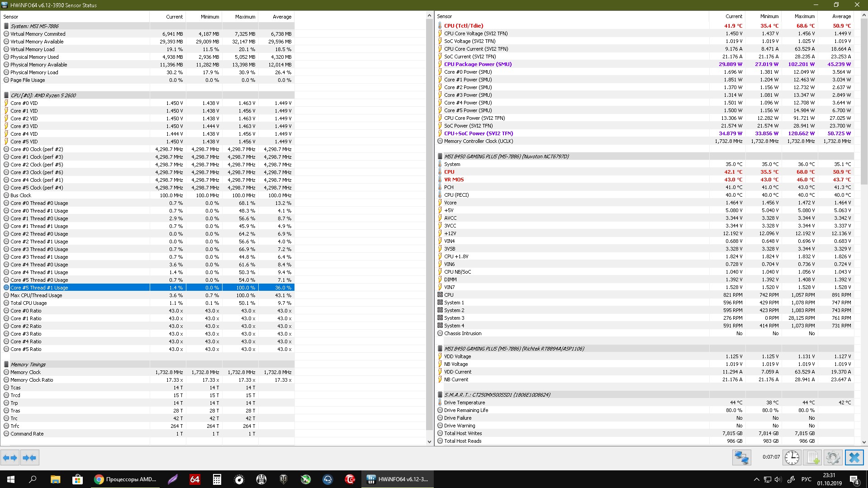Select the CPU Package Power (SMU) row
Viewport: 868px width, 488px height.
(645, 64)
